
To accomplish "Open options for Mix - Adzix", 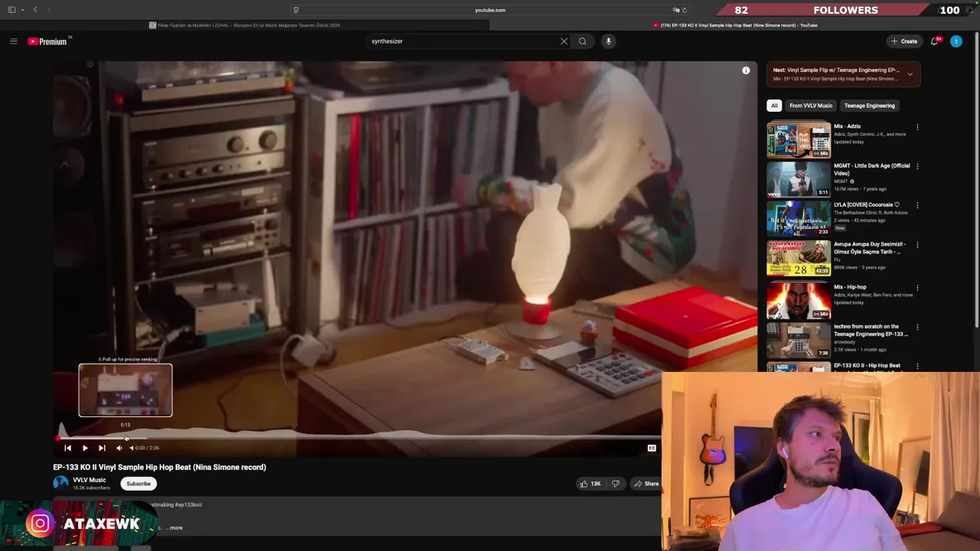I will [x=917, y=127].
